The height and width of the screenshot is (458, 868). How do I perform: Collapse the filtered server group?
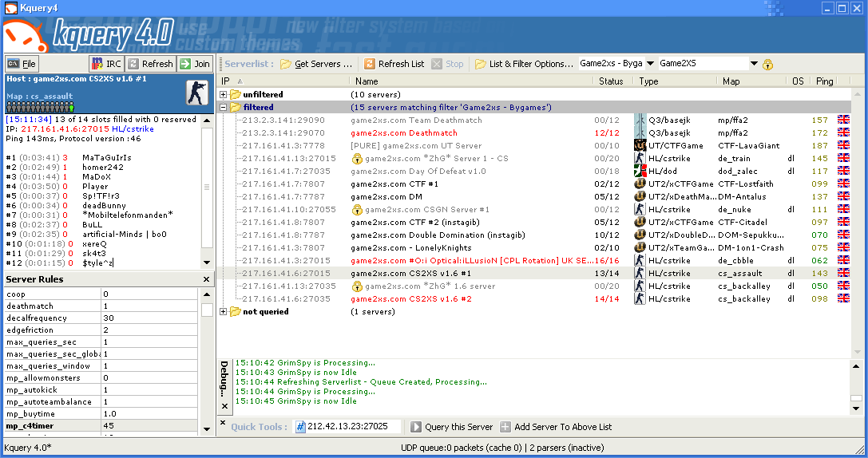[223, 107]
